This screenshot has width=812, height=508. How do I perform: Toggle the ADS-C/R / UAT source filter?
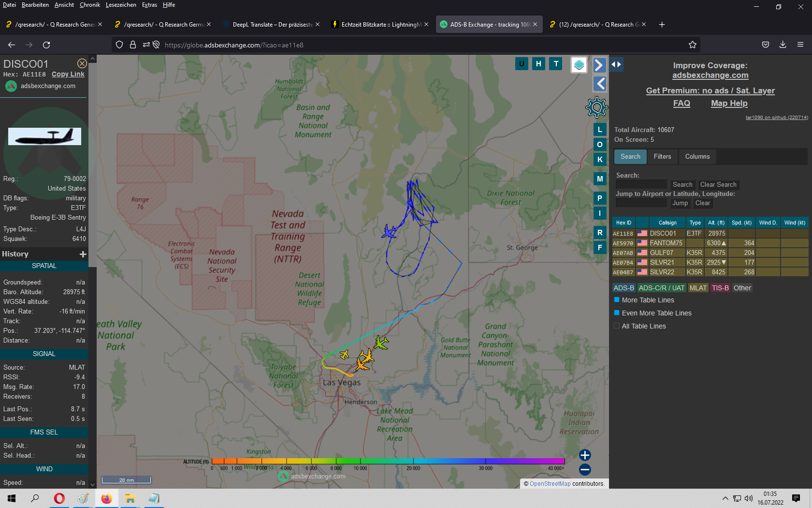coord(662,288)
